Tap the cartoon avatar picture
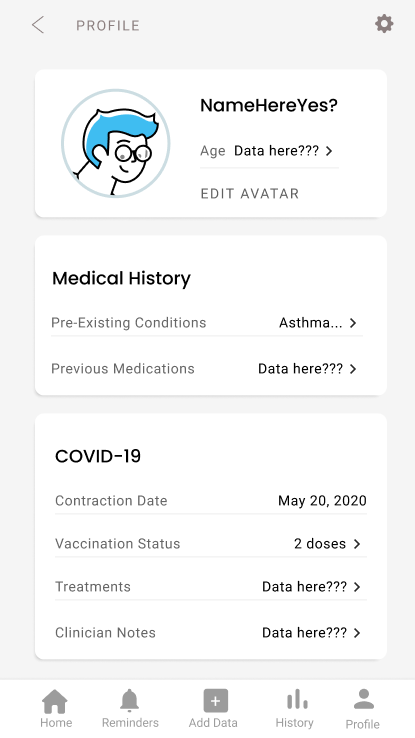Image resolution: width=415 pixels, height=738 pixels. tap(115, 143)
